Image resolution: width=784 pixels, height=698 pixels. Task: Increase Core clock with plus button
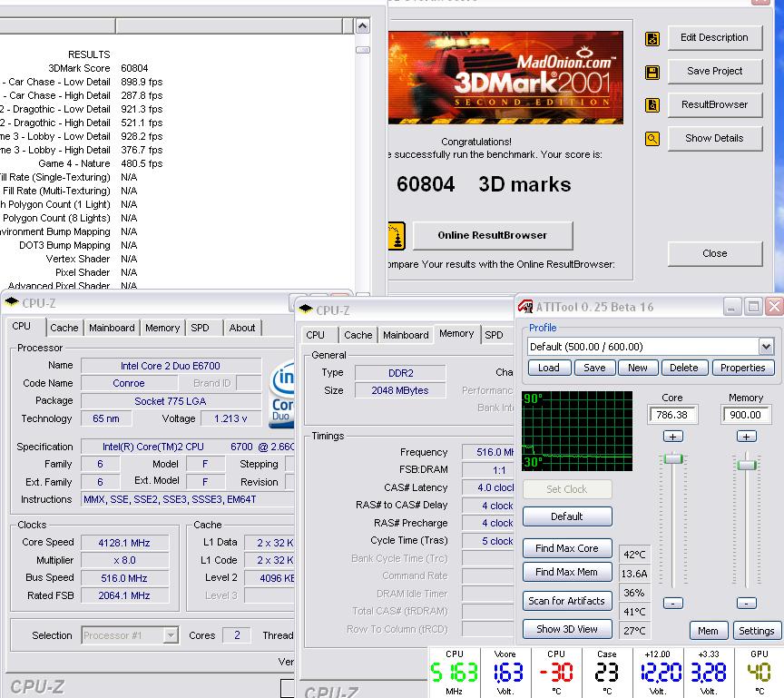673,437
